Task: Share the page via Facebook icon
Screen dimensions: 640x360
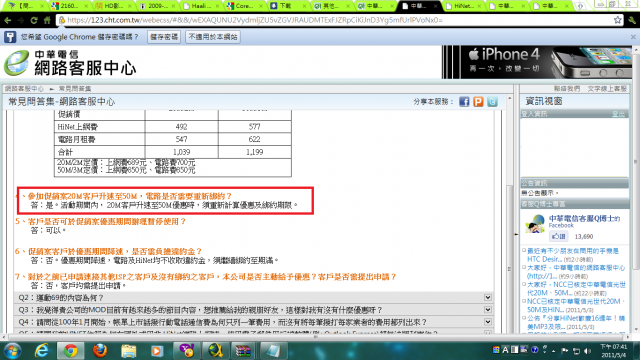Action: coord(464,102)
